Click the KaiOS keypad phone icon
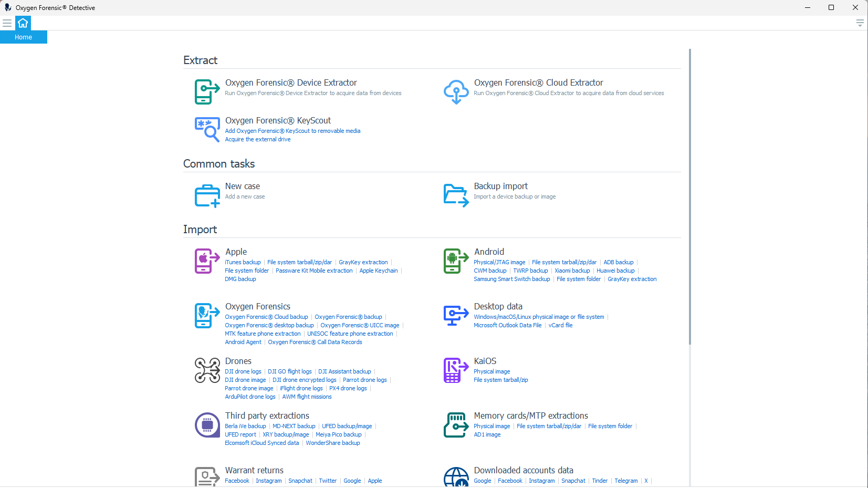This screenshot has height=488, width=868. click(x=456, y=370)
